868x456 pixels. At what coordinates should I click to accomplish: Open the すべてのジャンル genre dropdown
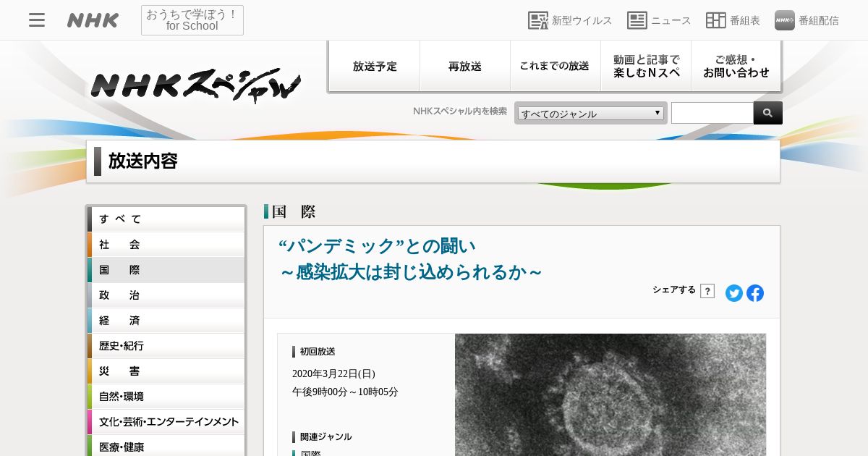(591, 113)
